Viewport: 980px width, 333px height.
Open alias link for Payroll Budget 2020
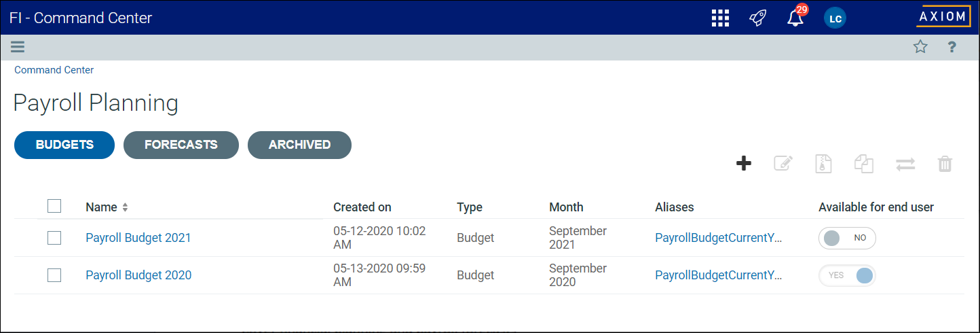pyautogui.click(x=719, y=275)
